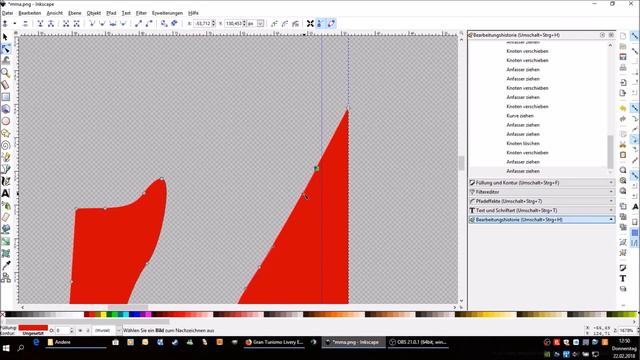Select 'Knoten löschen' history entry
The height and width of the screenshot is (360, 640).
523,144
